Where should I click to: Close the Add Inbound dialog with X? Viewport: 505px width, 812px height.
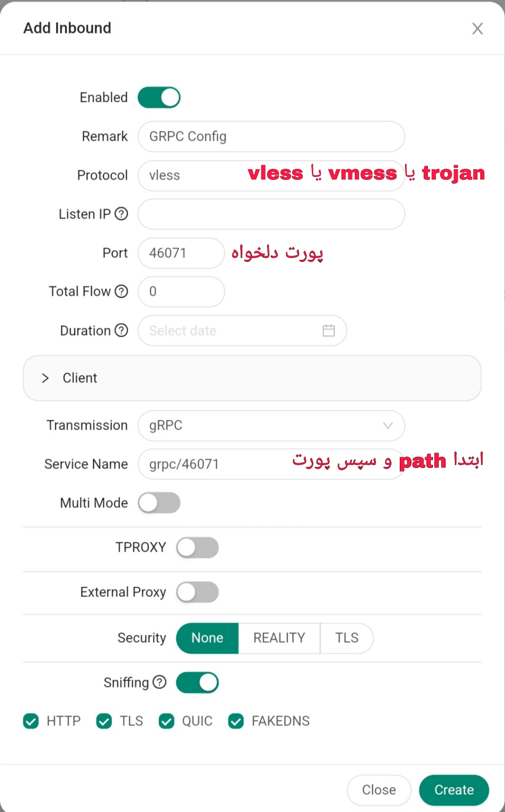point(477,29)
